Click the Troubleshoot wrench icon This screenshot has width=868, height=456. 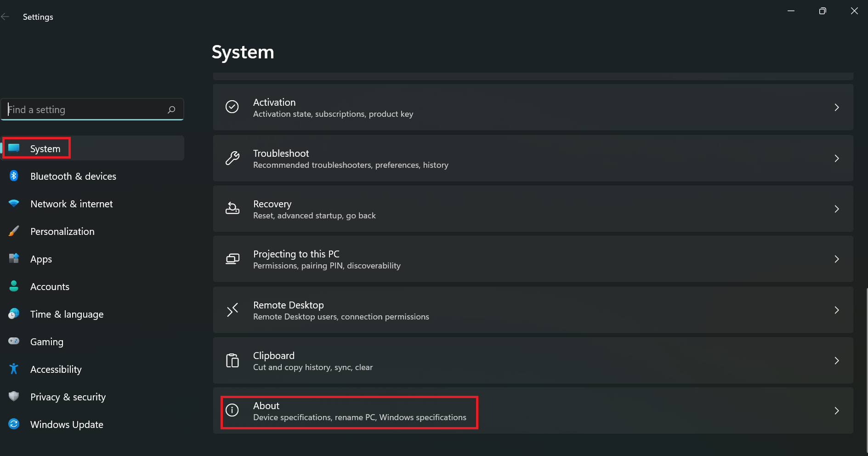pyautogui.click(x=232, y=158)
